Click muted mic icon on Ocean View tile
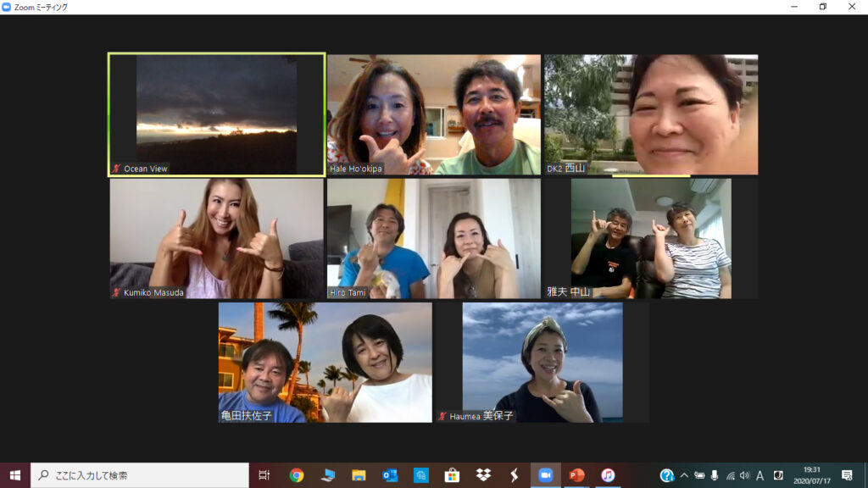868x488 pixels. tap(116, 169)
